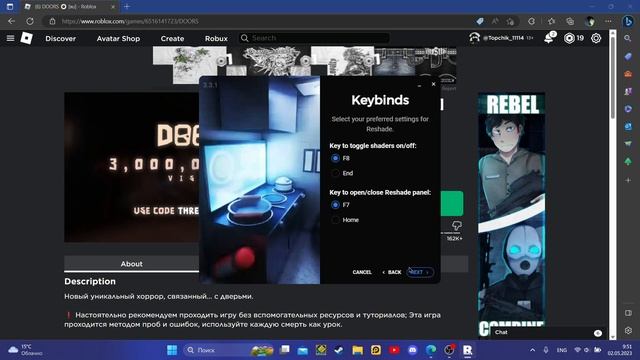Open Roblox hamburger menu
This screenshot has height=360, width=640.
tap(10, 38)
